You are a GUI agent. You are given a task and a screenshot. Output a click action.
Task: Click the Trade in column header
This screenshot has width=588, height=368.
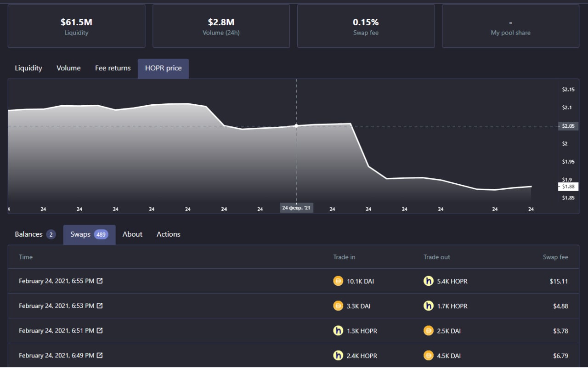click(x=344, y=257)
